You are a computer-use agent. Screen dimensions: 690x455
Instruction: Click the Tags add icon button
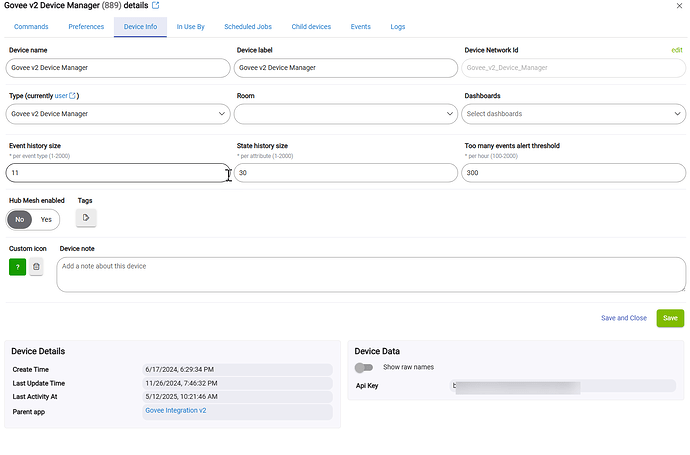click(86, 218)
